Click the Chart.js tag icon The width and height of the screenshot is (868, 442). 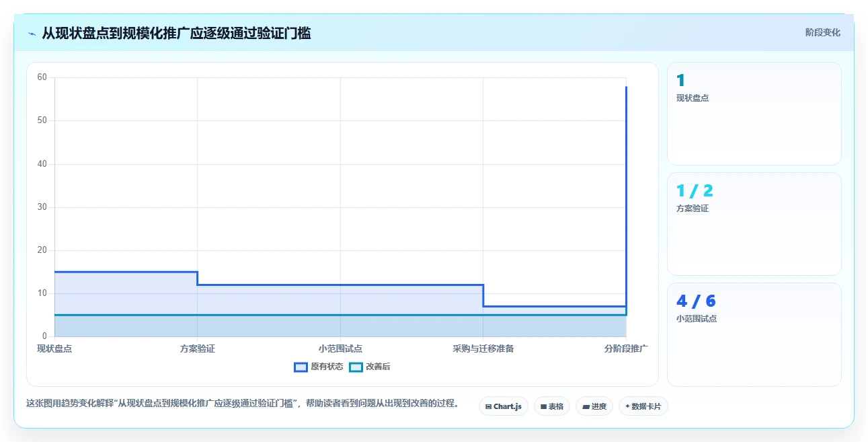pos(488,406)
